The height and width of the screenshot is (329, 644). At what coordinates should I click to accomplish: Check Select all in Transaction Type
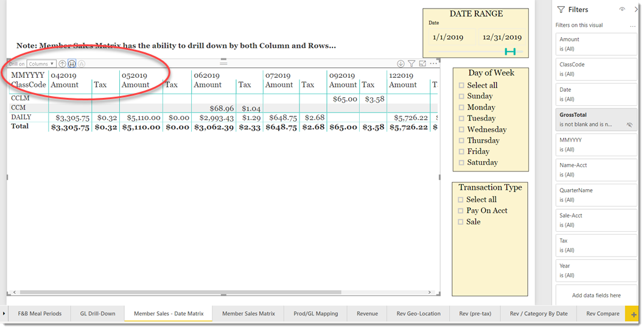(460, 200)
